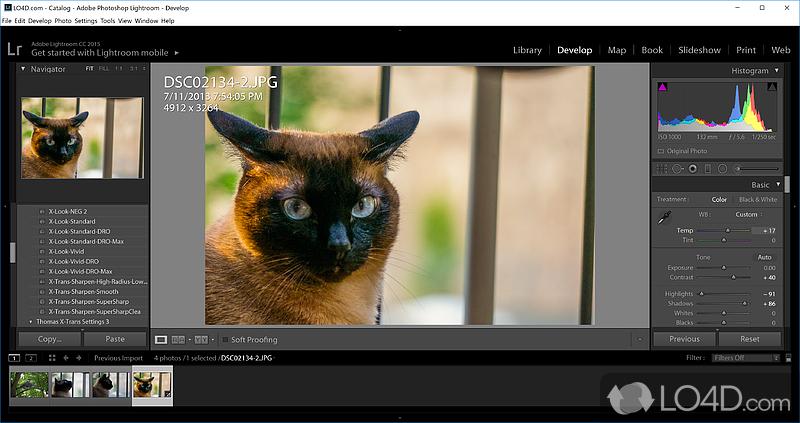
Task: Click the Shadows slider handle
Action: click(x=744, y=304)
